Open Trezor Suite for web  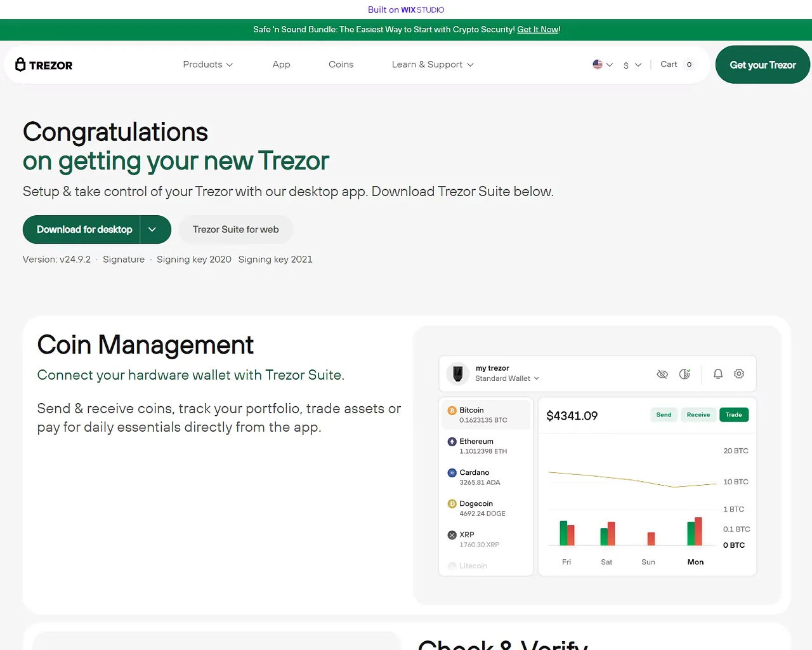pyautogui.click(x=235, y=229)
